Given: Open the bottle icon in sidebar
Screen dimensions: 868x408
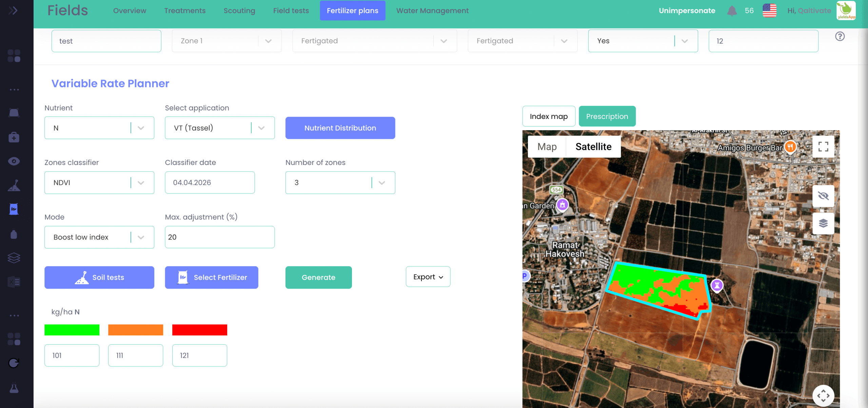Looking at the screenshot, I should 14,234.
